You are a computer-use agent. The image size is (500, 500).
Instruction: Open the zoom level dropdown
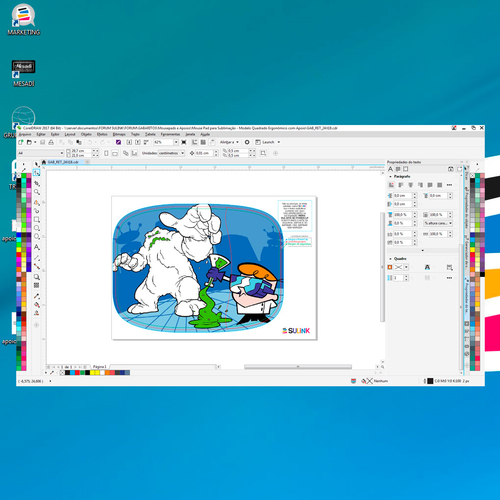point(176,142)
